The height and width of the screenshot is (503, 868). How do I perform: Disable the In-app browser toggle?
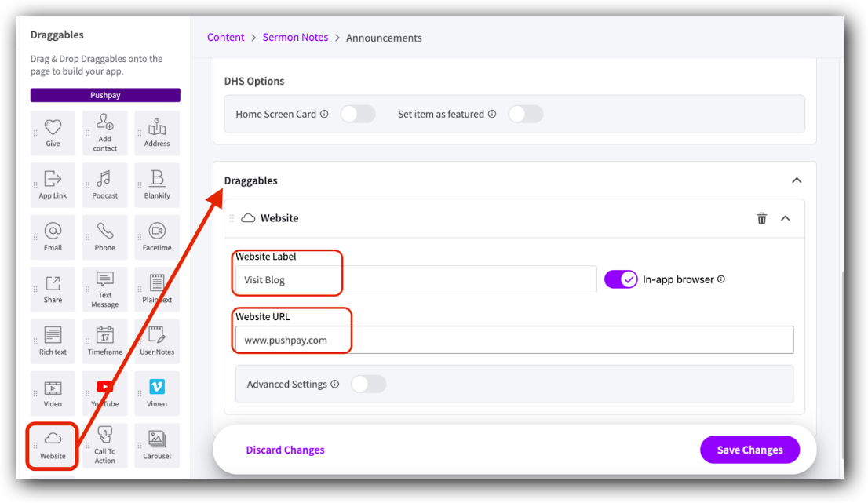621,279
